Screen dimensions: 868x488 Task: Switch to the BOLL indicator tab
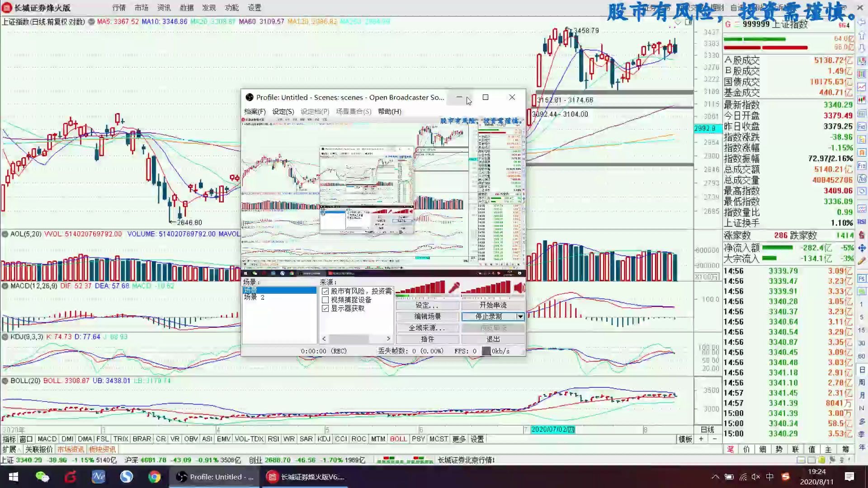pos(398,439)
